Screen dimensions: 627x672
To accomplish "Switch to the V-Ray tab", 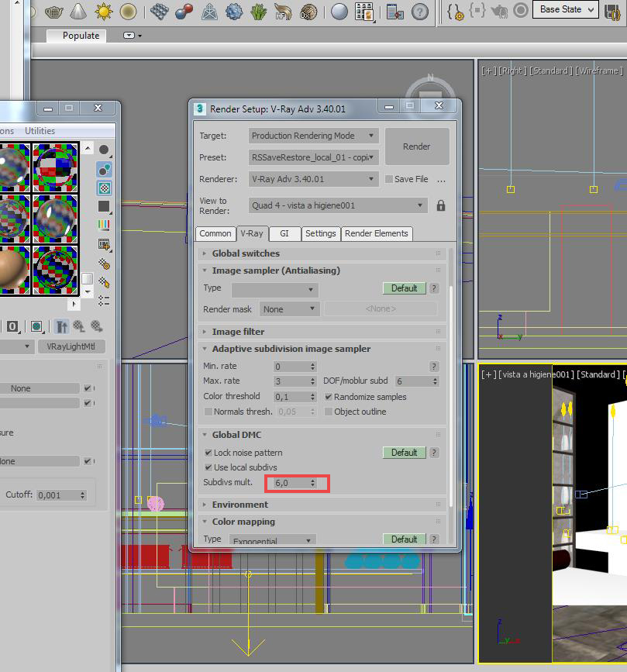I will click(x=252, y=233).
